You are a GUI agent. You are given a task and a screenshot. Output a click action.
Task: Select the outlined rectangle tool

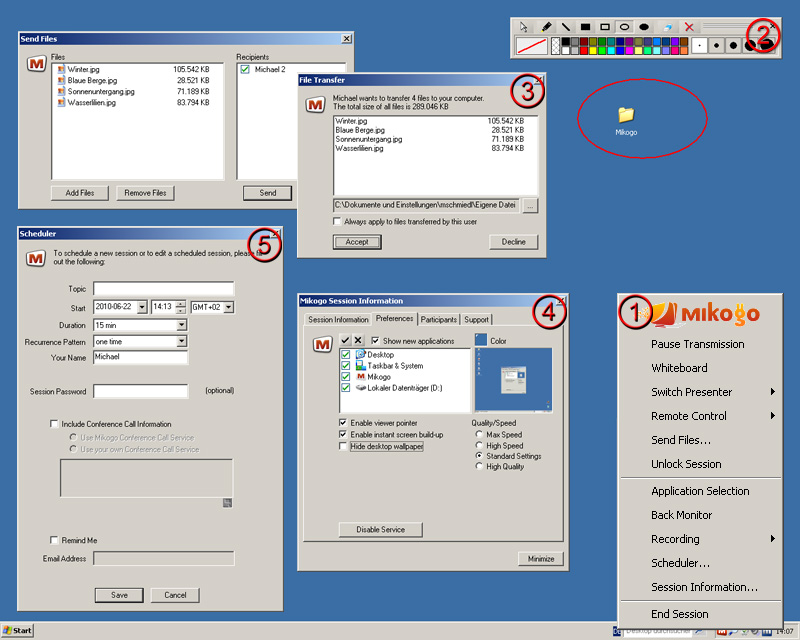coord(605,27)
